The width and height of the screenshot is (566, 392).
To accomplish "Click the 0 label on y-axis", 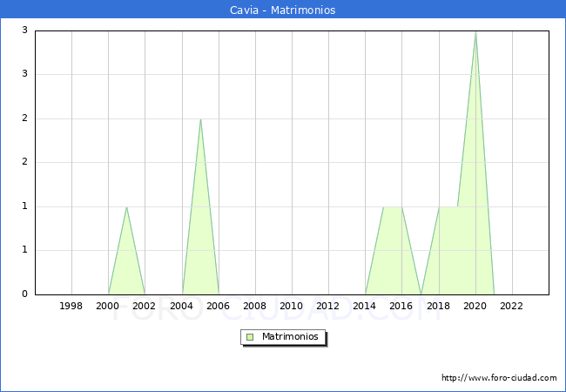I will click(25, 294).
